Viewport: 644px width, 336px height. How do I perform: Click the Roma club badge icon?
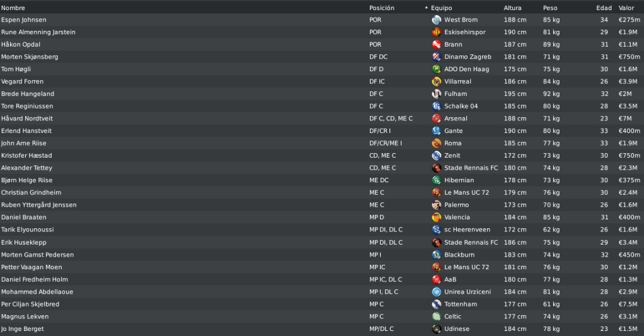tap(436, 143)
